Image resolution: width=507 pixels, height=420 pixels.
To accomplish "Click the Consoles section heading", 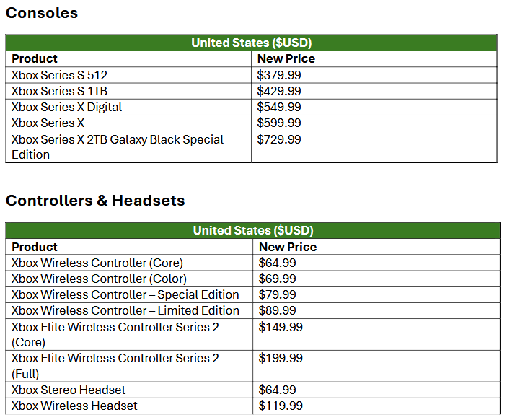I will [42, 13].
